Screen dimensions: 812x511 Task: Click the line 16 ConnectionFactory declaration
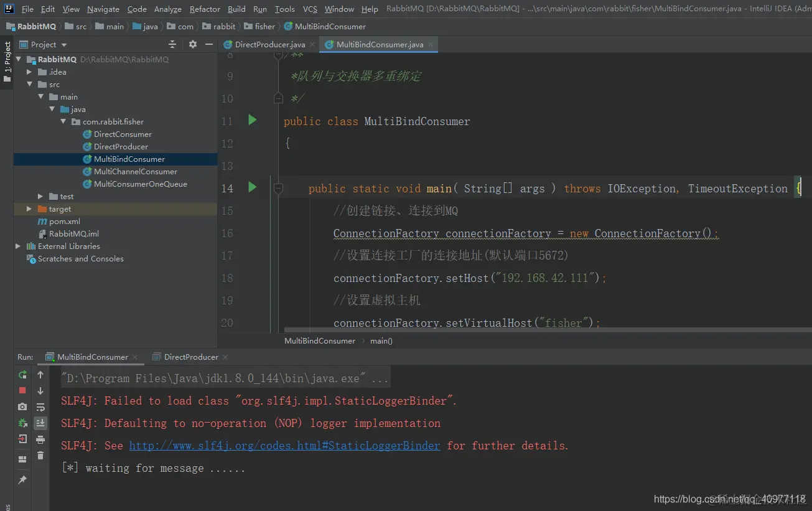point(526,233)
